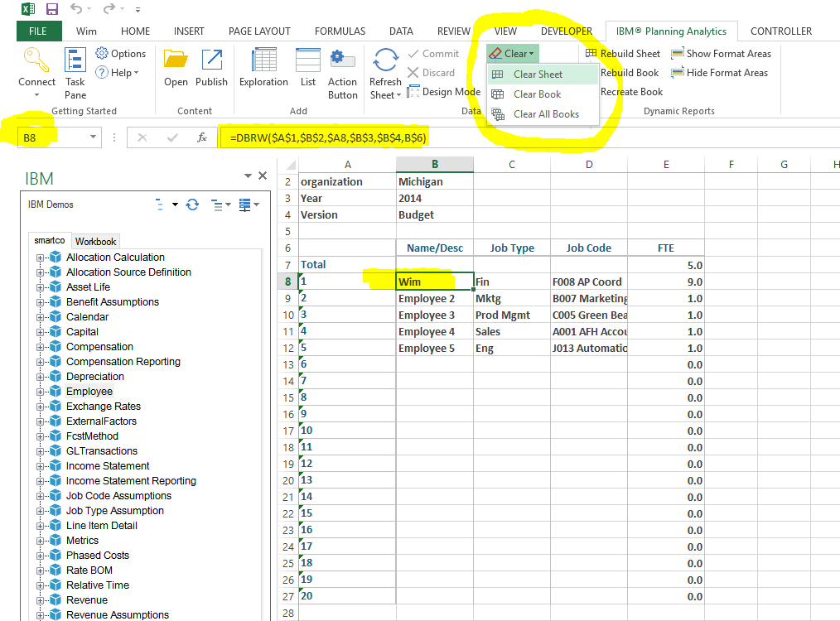
Task: Open the Help dropdown
Action: [118, 72]
